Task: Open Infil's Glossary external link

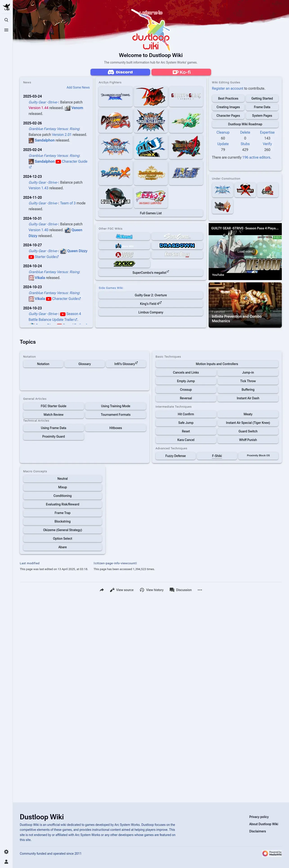Action: click(x=126, y=364)
